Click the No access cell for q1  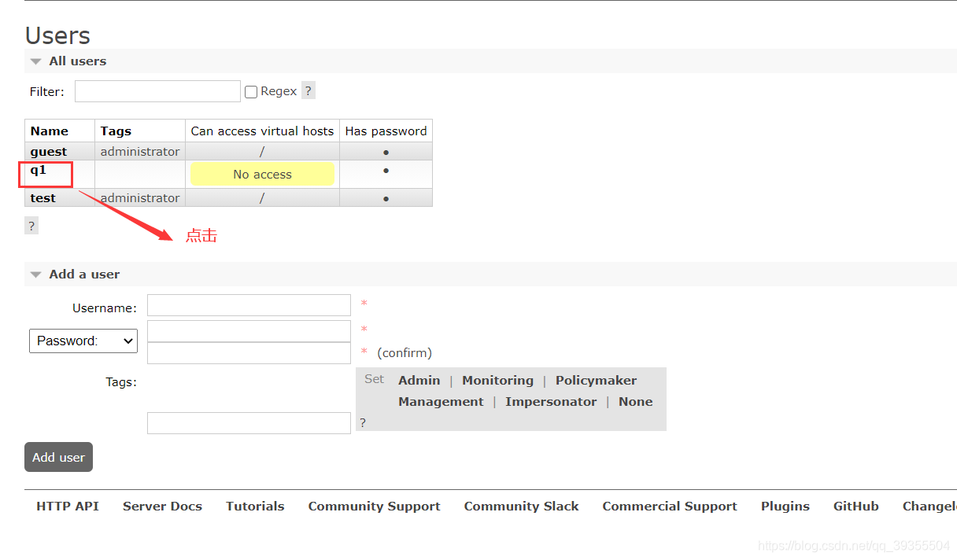tap(262, 175)
